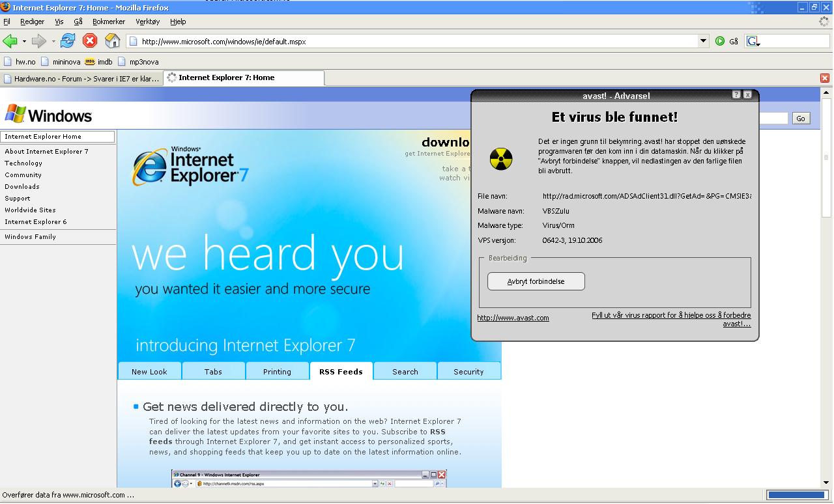Reload the page with the refresh icon
Image resolution: width=834 pixels, height=504 pixels.
68,41
